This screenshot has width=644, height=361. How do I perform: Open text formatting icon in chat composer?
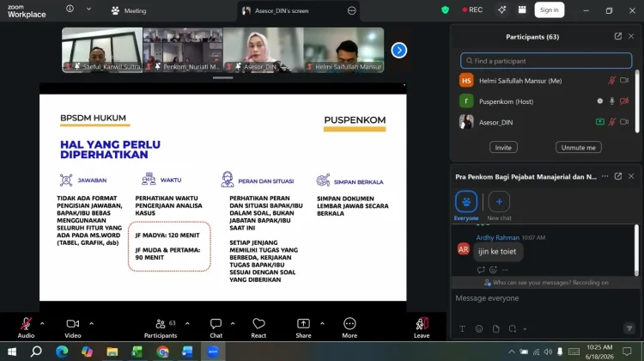pos(462,328)
